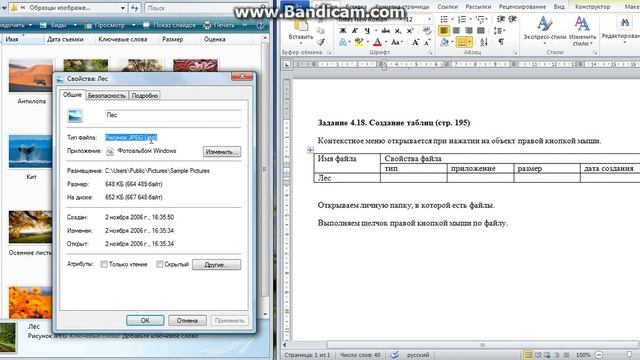640x360 pixels.
Task: Open Безопасность tab in properties dialog
Action: (107, 96)
